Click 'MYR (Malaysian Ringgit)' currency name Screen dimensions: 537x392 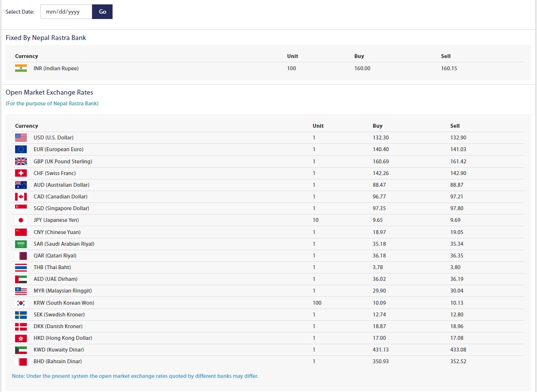click(63, 291)
